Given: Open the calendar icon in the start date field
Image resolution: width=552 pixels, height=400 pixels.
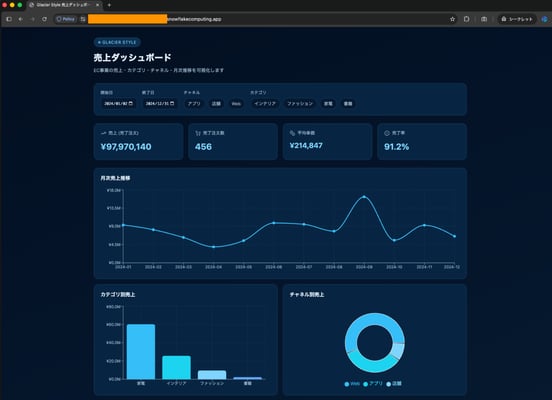Looking at the screenshot, I should point(131,103).
